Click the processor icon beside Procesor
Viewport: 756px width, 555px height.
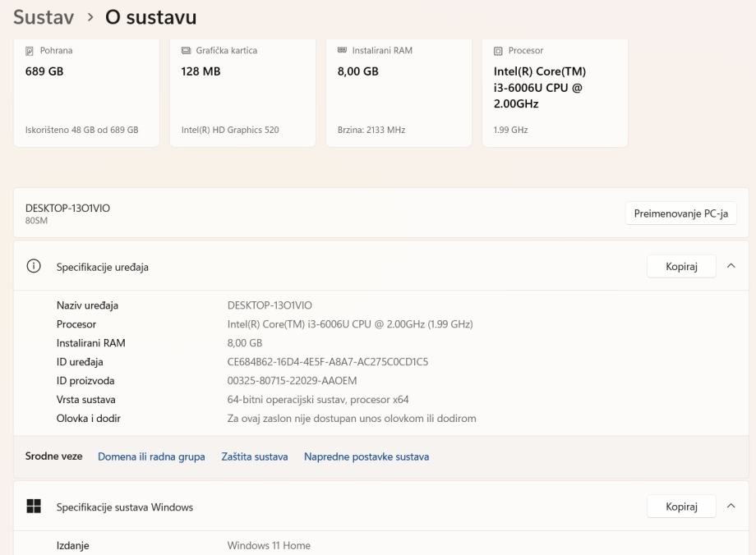tap(499, 51)
